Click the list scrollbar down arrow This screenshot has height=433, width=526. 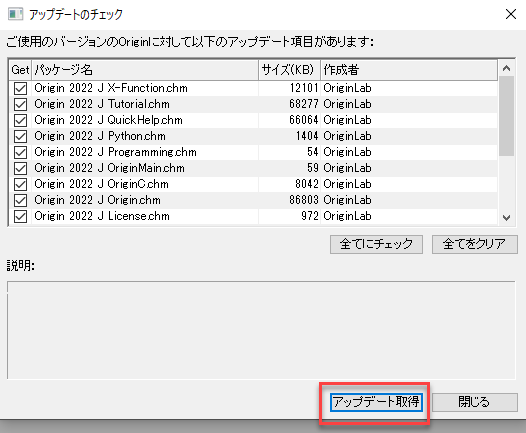507,218
